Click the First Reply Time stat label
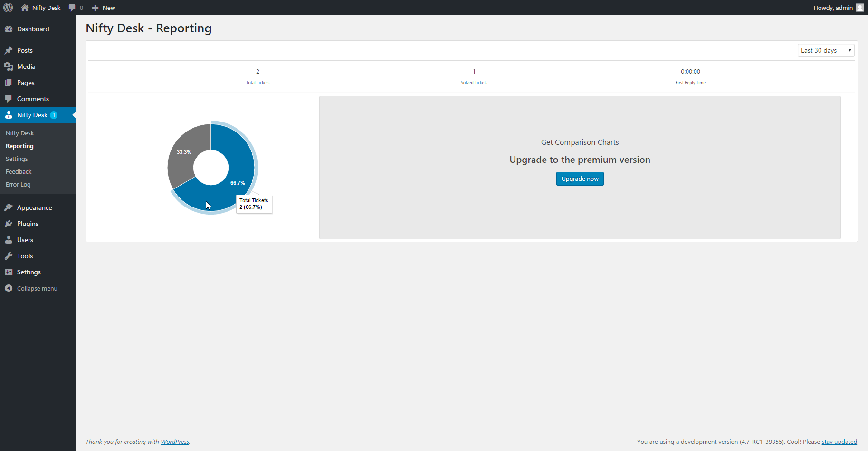The image size is (868, 451). coord(690,83)
